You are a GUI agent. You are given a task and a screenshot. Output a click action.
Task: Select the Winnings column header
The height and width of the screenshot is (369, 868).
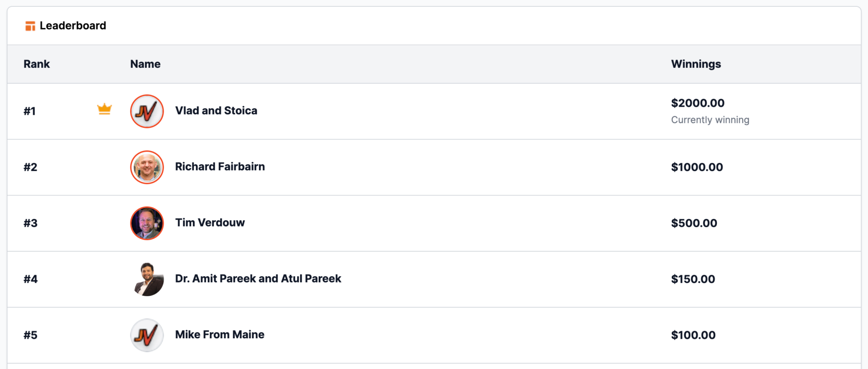696,64
